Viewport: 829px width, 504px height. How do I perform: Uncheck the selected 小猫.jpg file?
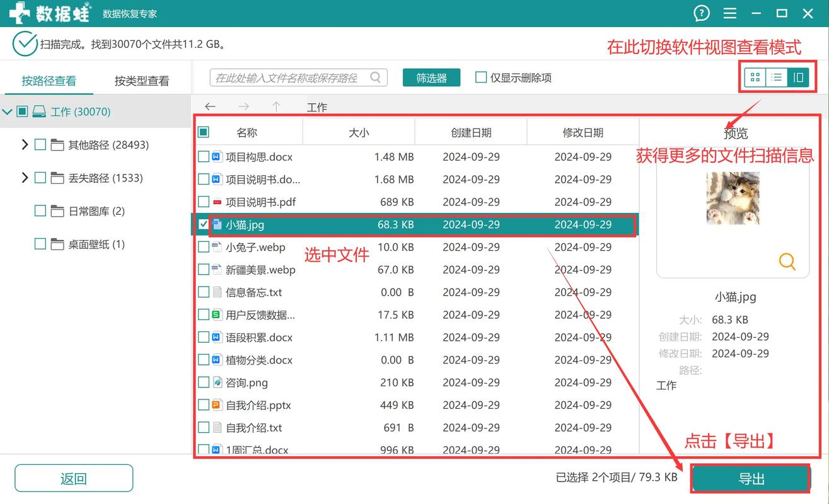204,224
